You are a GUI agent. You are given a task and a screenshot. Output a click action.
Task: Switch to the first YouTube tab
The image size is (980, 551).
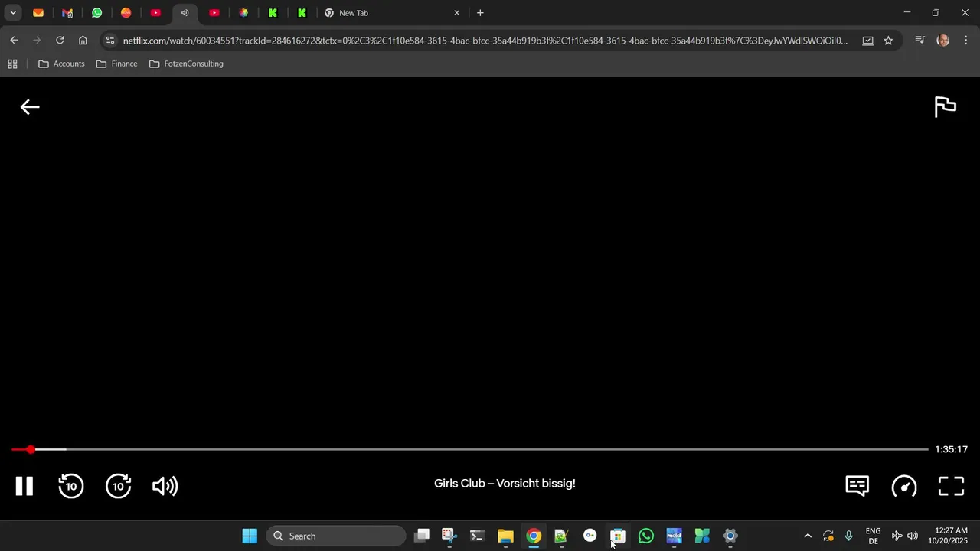tap(155, 13)
